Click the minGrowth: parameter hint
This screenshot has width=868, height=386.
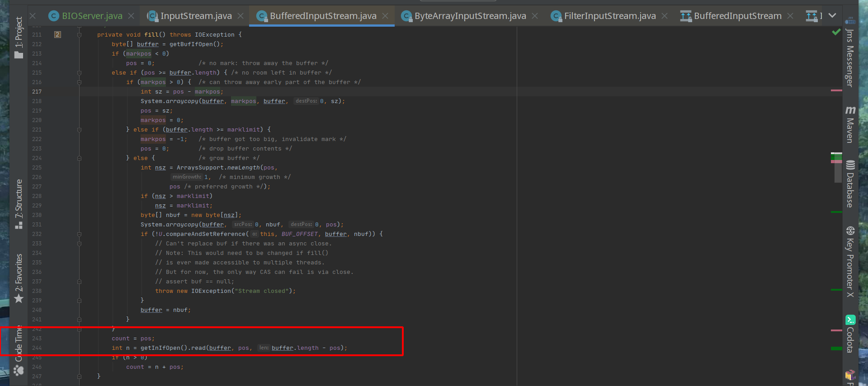pyautogui.click(x=187, y=177)
